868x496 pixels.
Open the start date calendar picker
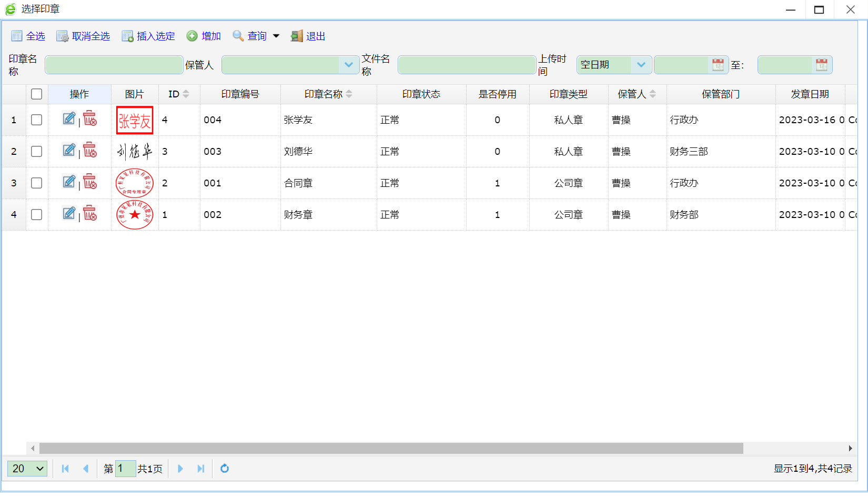click(718, 65)
